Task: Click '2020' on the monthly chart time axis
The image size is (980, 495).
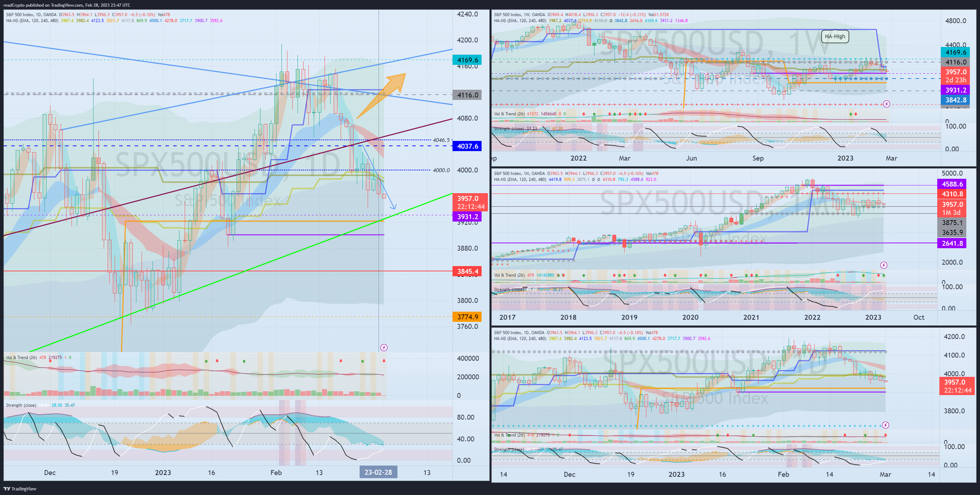Action: tap(690, 317)
